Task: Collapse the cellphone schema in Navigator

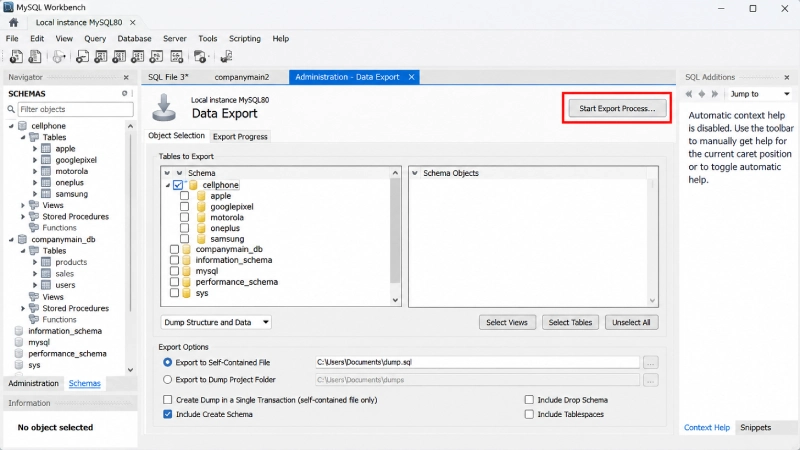Action: click(11, 126)
